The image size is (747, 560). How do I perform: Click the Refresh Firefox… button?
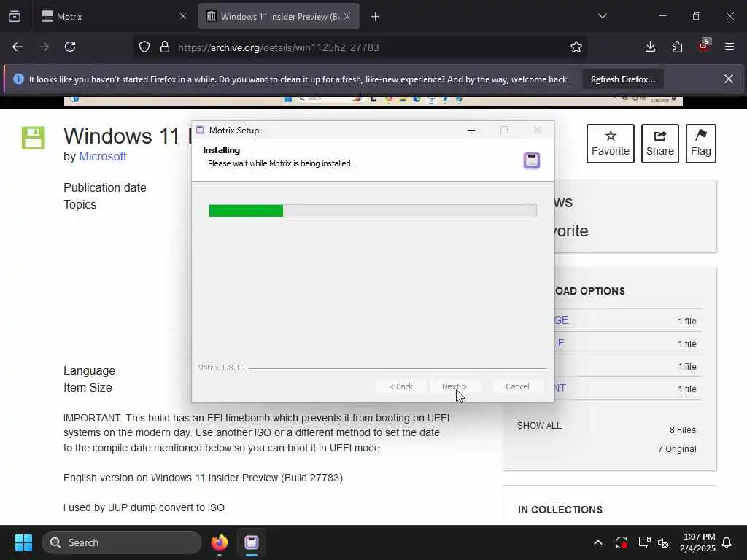click(623, 79)
